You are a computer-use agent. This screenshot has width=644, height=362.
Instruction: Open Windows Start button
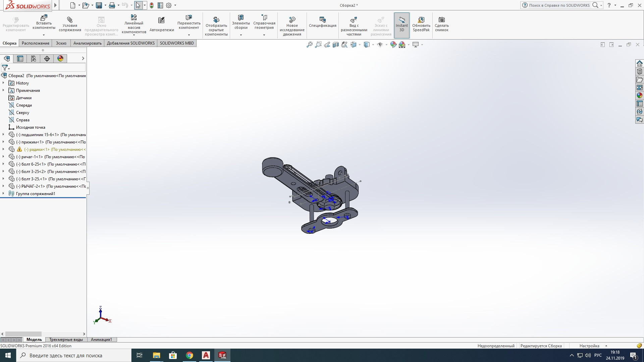[x=8, y=355]
